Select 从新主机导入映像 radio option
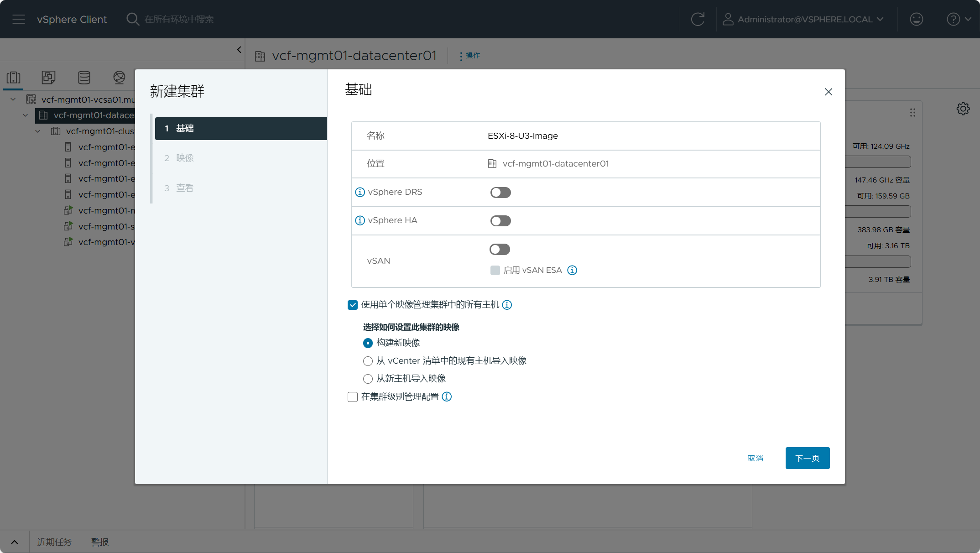 368,379
